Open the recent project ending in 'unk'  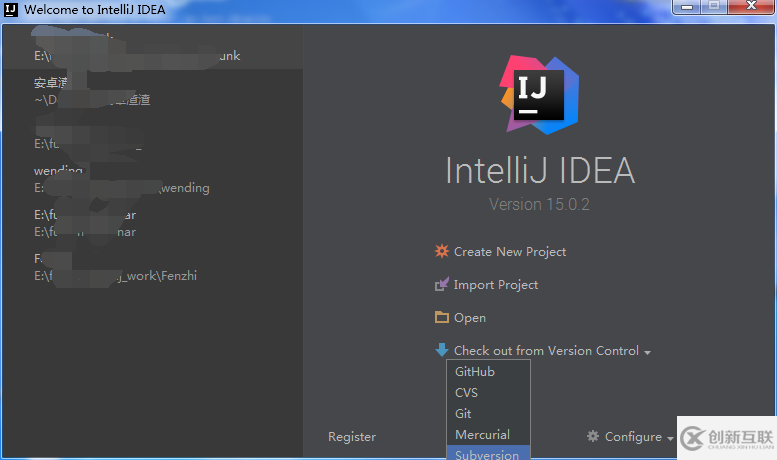click(x=153, y=47)
